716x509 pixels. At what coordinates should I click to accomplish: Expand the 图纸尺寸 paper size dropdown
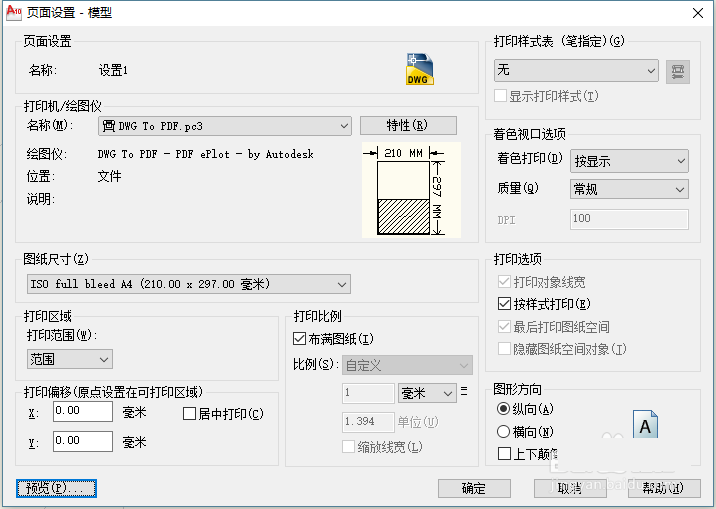(188, 285)
